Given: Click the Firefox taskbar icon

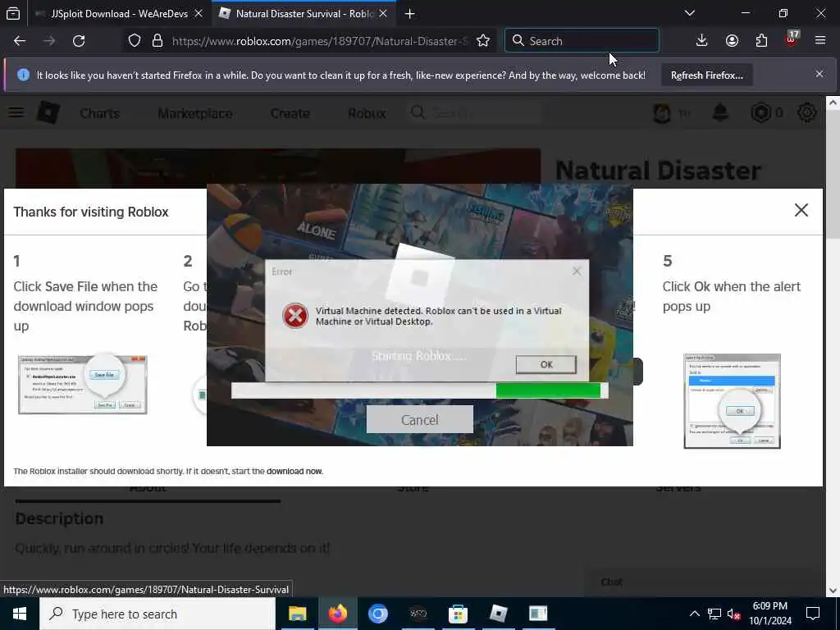Looking at the screenshot, I should 337,614.
